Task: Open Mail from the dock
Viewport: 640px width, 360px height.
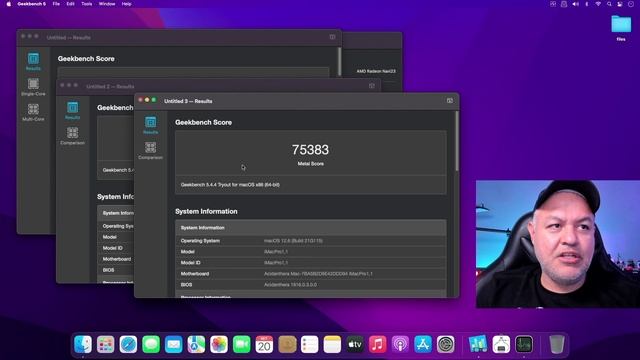Action: pos(173,344)
